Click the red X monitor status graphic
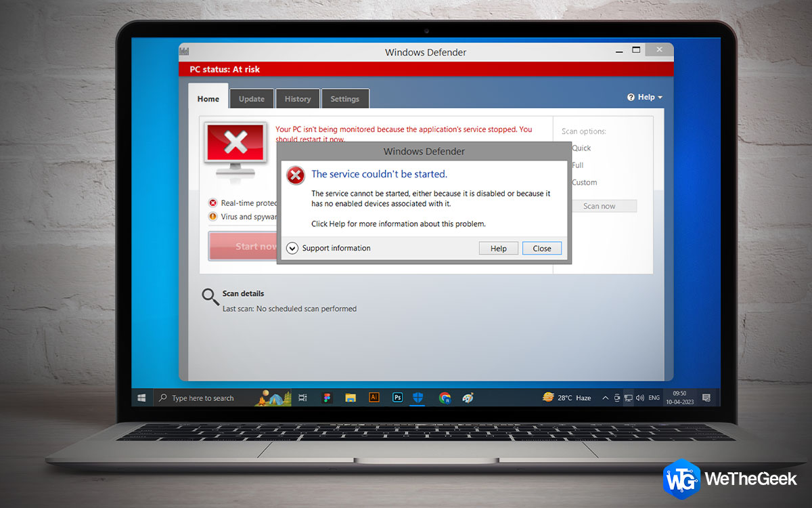Screen dimensions: 812x508 pos(235,150)
